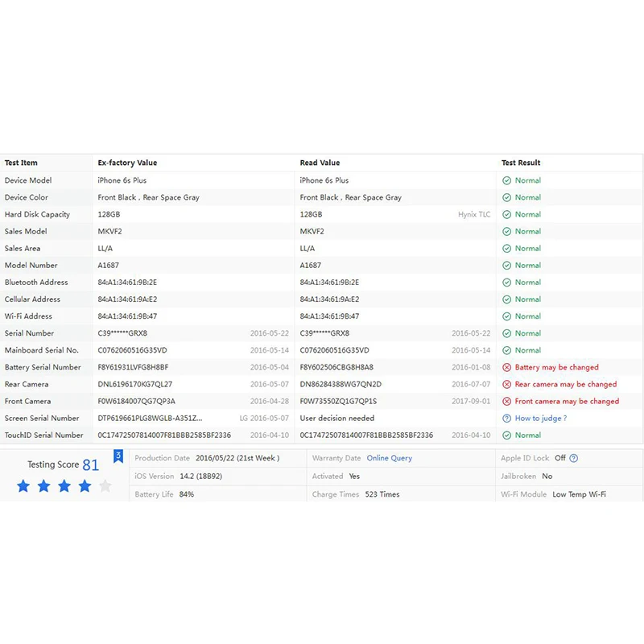The width and height of the screenshot is (644, 644).
Task: Select the Testing Score value 81
Action: pyautogui.click(x=91, y=465)
